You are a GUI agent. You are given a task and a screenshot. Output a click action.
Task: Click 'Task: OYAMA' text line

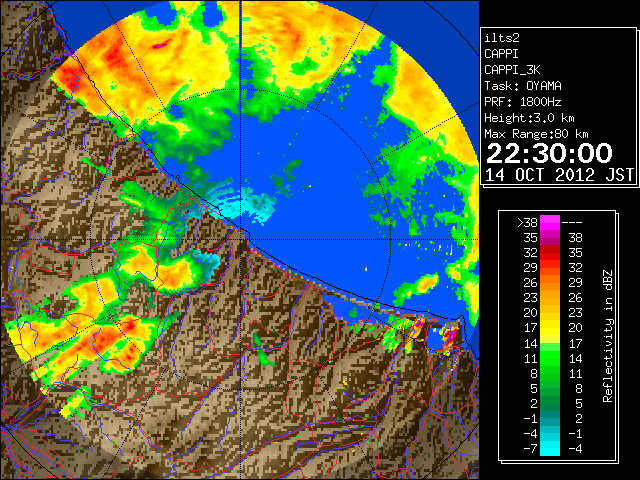pyautogui.click(x=523, y=86)
